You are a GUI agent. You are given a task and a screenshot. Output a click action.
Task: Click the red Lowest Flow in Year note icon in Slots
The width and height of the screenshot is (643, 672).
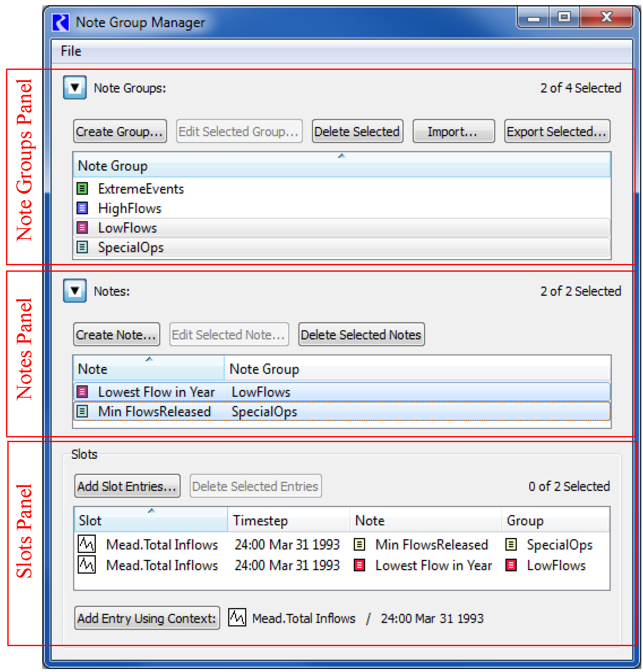(x=359, y=565)
